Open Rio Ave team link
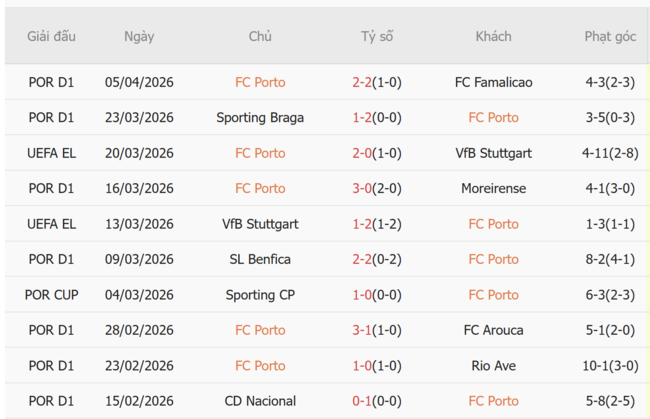The width and height of the screenshot is (650, 419). tap(493, 366)
